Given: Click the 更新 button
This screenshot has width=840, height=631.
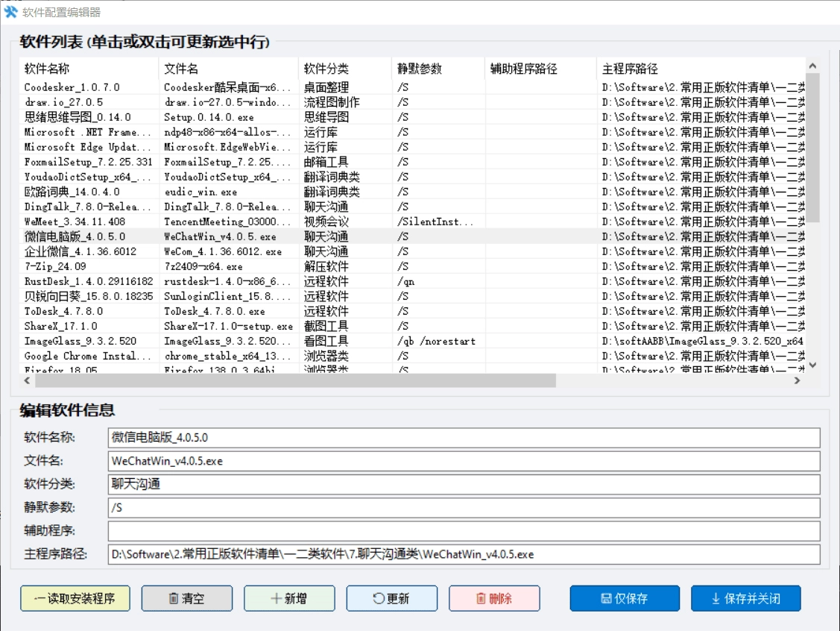Looking at the screenshot, I should [391, 598].
